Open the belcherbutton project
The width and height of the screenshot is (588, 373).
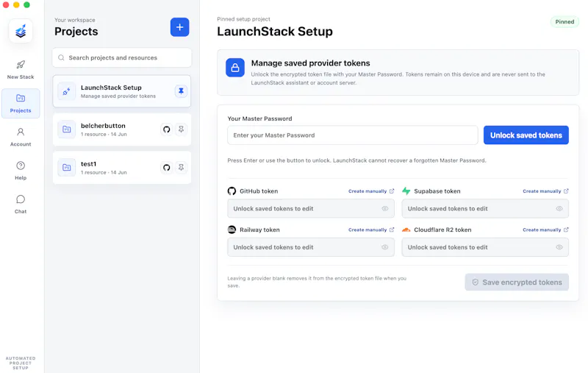122,129
